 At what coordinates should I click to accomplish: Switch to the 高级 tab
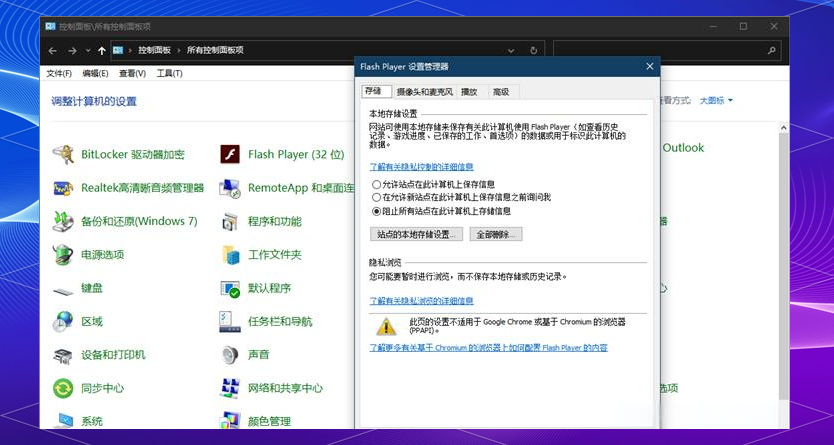pos(501,92)
